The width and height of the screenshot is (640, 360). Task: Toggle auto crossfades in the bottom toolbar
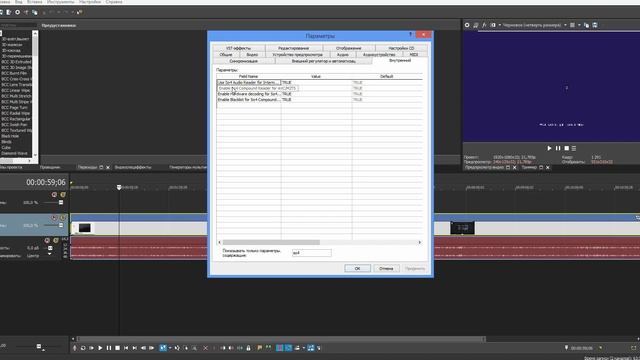(x=288, y=348)
